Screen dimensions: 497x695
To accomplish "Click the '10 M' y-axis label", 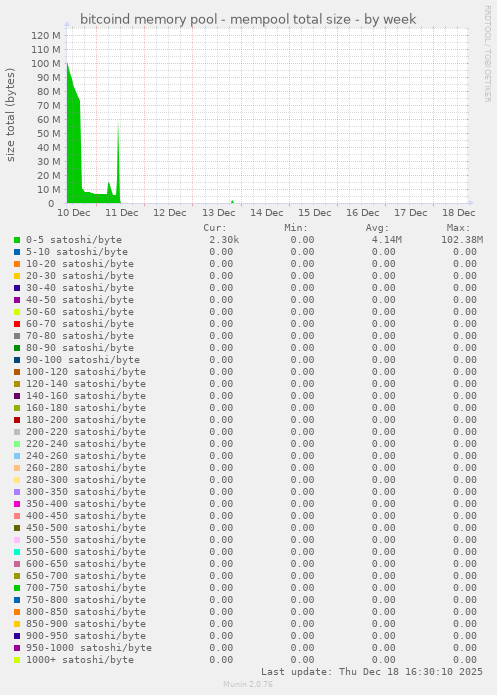I will tap(48, 189).
